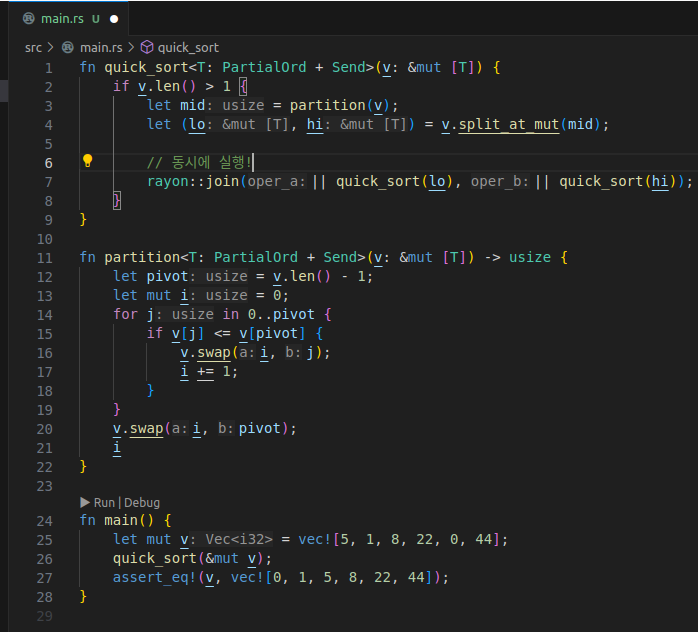Click the lightbulb code action icon
698x632 pixels.
point(87,162)
